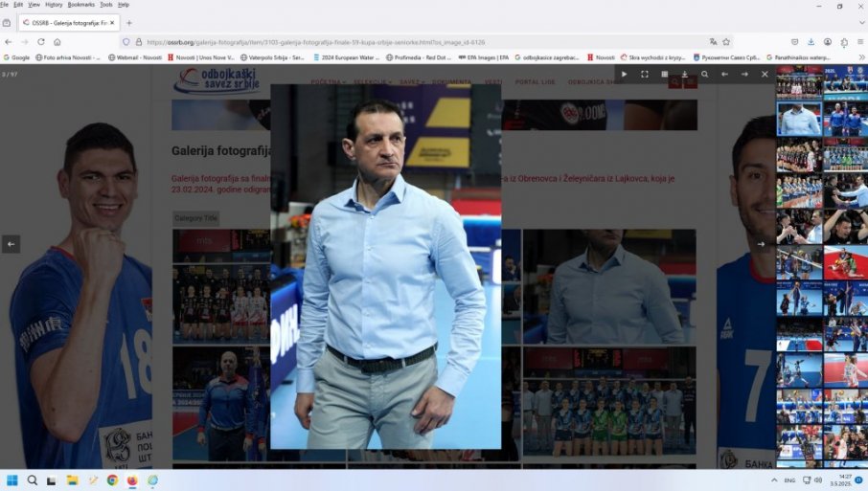868x491 pixels.
Task: Reload the page in the browser
Action: [41, 42]
